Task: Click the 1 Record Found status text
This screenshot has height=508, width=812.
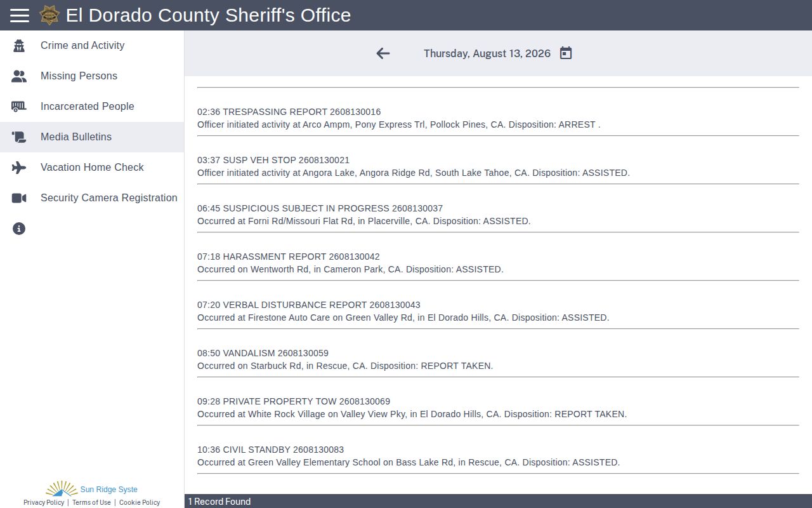Action: click(x=219, y=502)
